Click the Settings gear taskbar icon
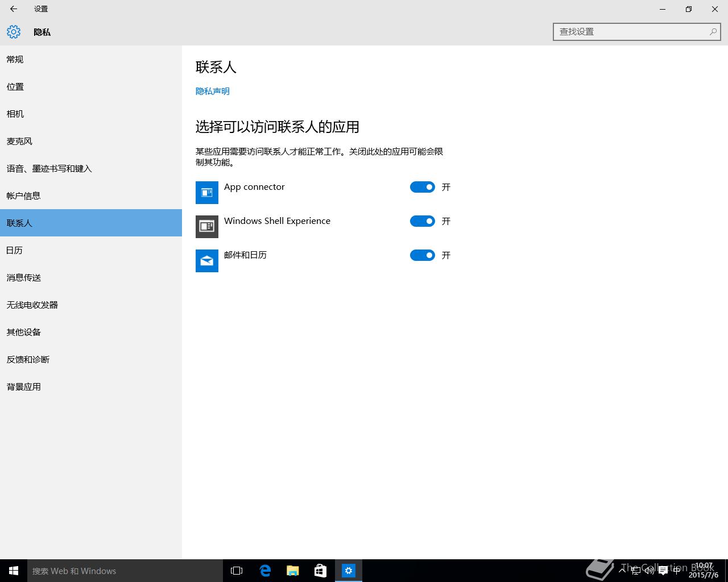 click(349, 571)
